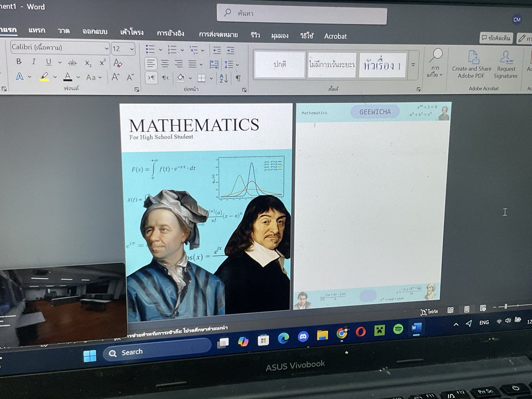Open the ข้อคิดเห็น (Comments) button
Screen dimensions: 532x399
coord(496,38)
